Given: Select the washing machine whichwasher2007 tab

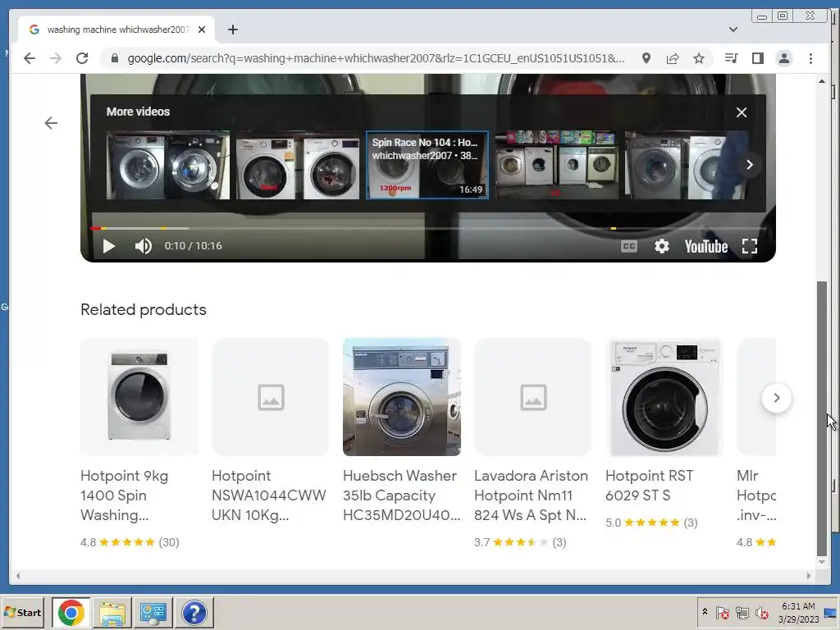Looking at the screenshot, I should pos(116,30).
